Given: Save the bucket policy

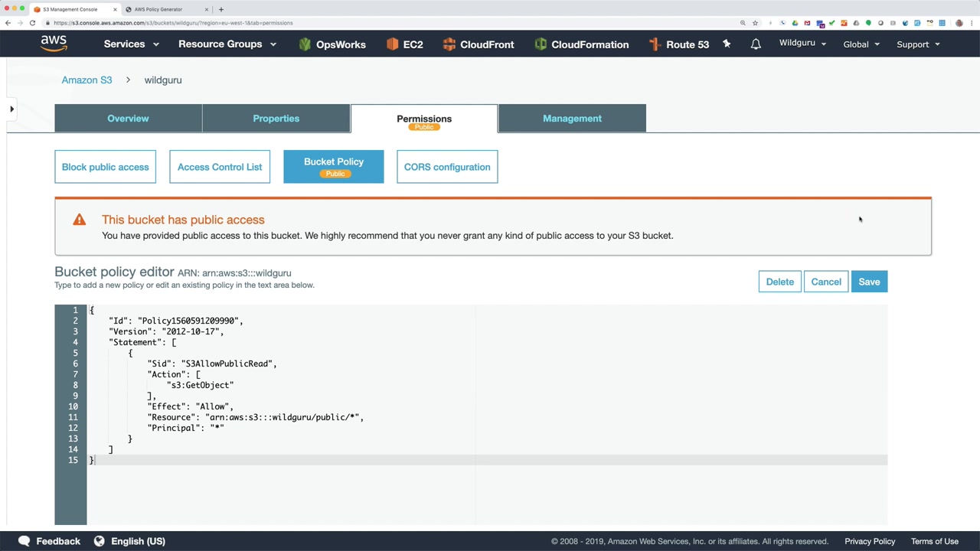Looking at the screenshot, I should (x=869, y=282).
